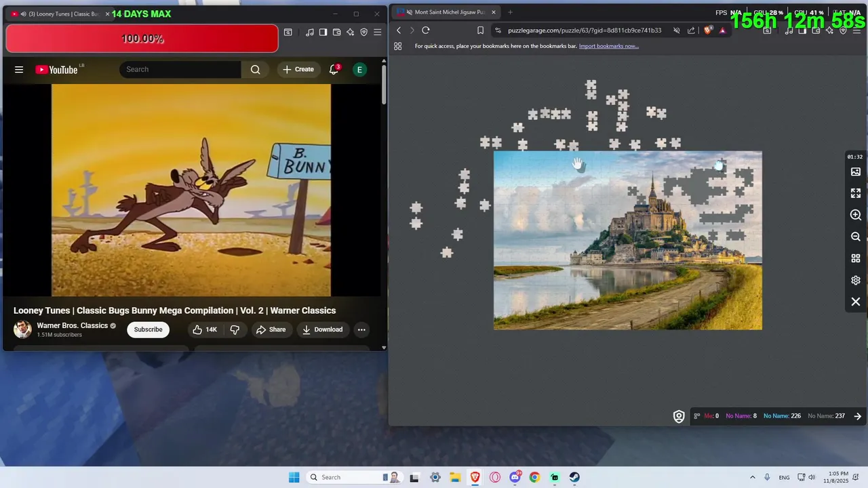The width and height of the screenshot is (868, 488).
Task: Click the Looney Tunes video player
Action: click(191, 190)
